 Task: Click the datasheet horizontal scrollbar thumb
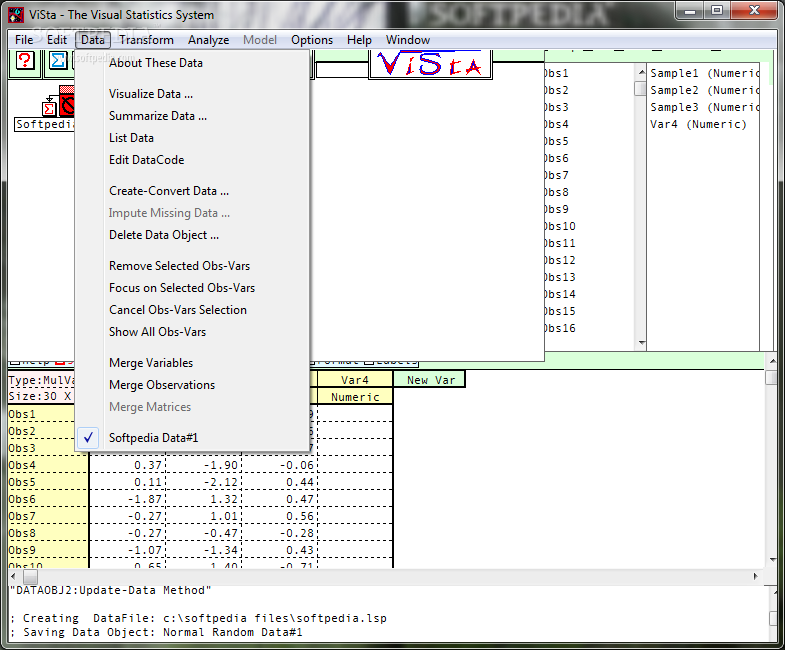[x=30, y=576]
